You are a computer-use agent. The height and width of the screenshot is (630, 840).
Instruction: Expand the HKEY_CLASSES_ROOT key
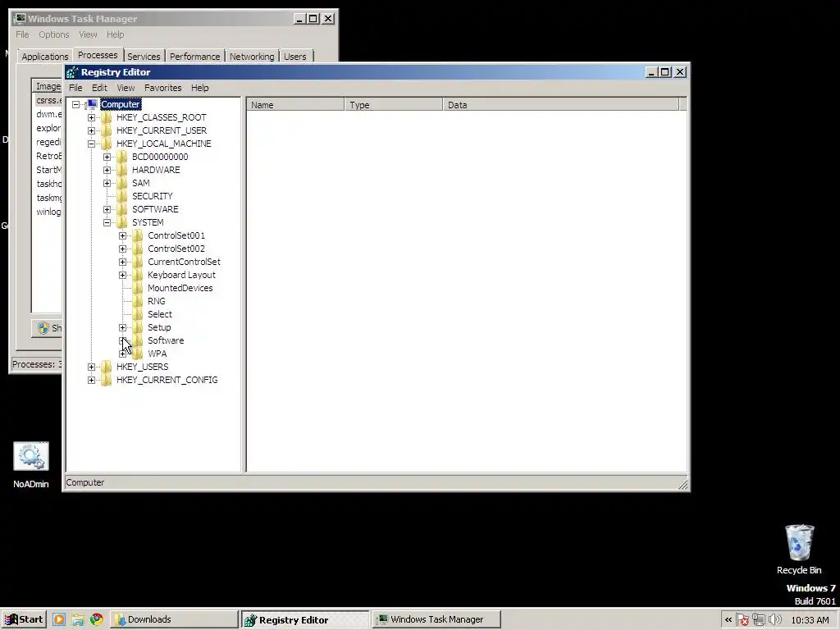tap(92, 118)
